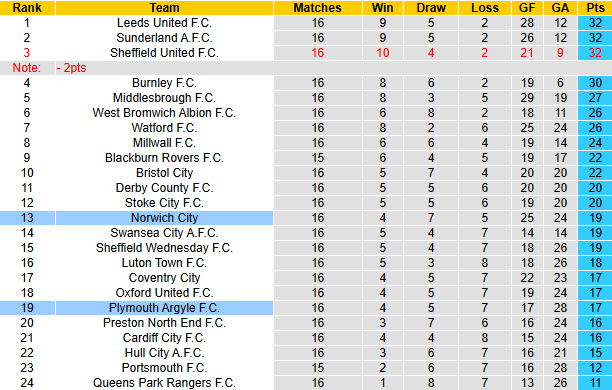Click the Matches column header
Screen dimensions: 612x390
click(317, 8)
